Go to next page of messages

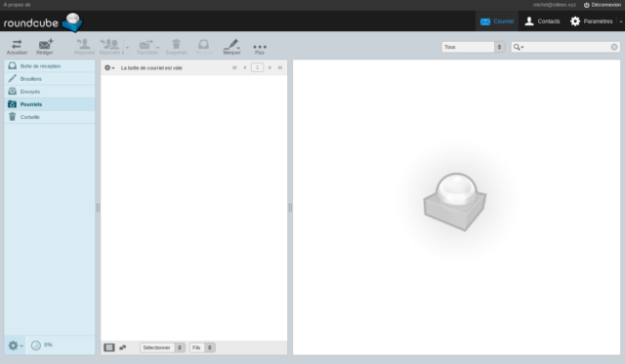click(x=270, y=67)
